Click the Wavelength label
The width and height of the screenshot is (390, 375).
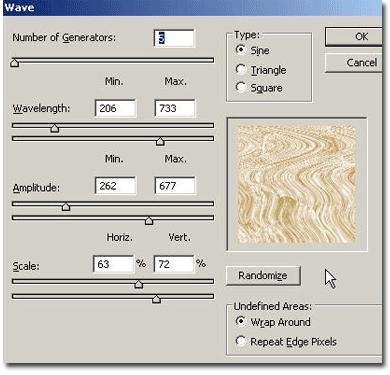point(41,109)
